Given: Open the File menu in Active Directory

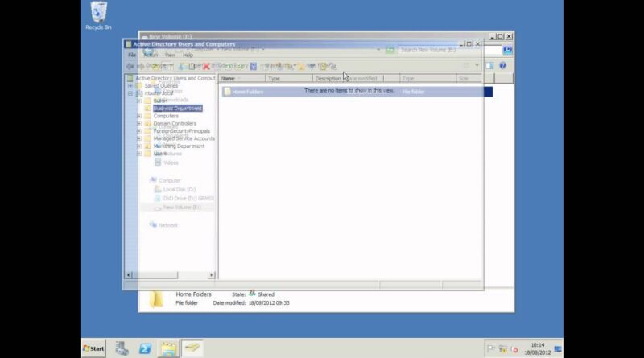Looking at the screenshot, I should 132,55.
